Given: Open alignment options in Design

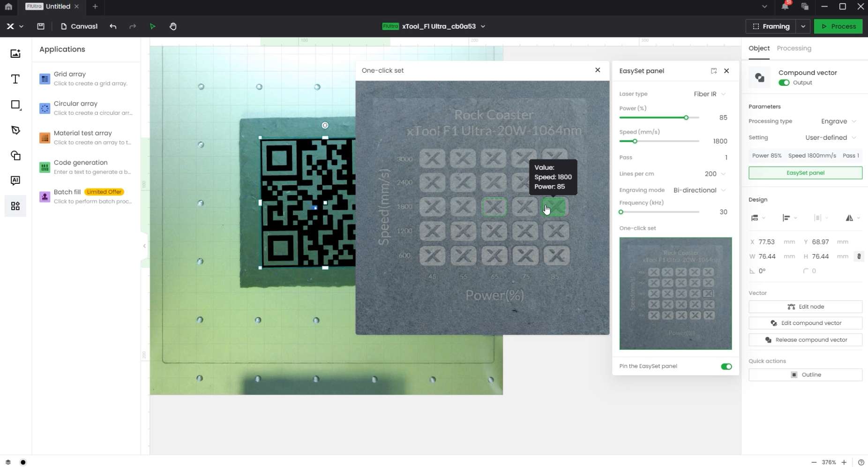Looking at the screenshot, I should click(x=789, y=218).
